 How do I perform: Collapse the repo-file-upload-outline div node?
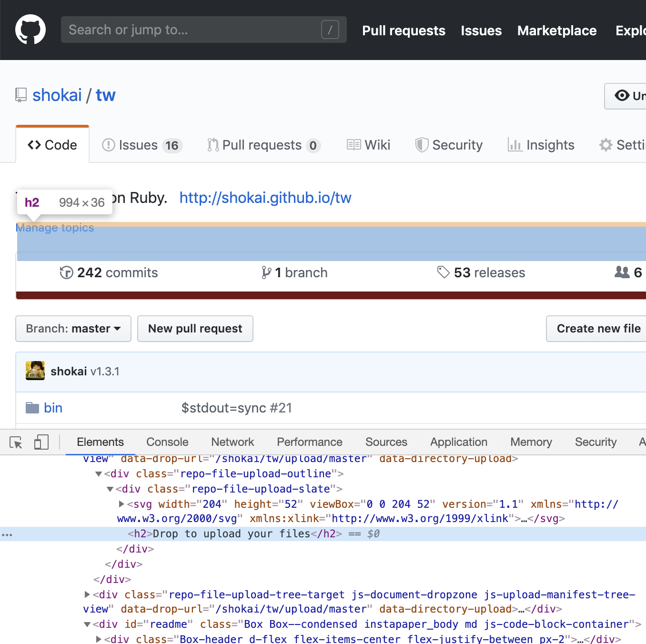(99, 474)
